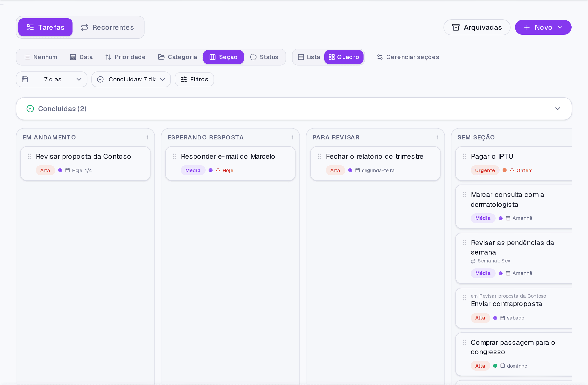This screenshot has width=588, height=385.
Task: Open the Filtros panel
Action: (x=194, y=79)
